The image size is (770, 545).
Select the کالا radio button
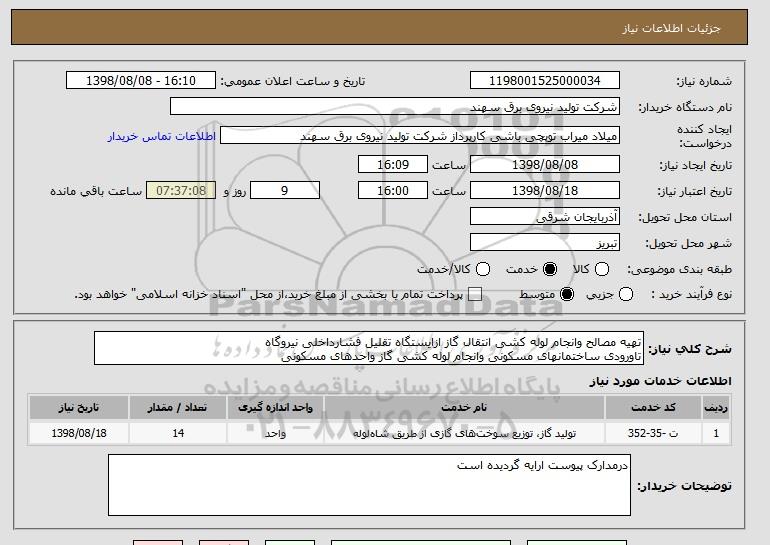pos(602,269)
